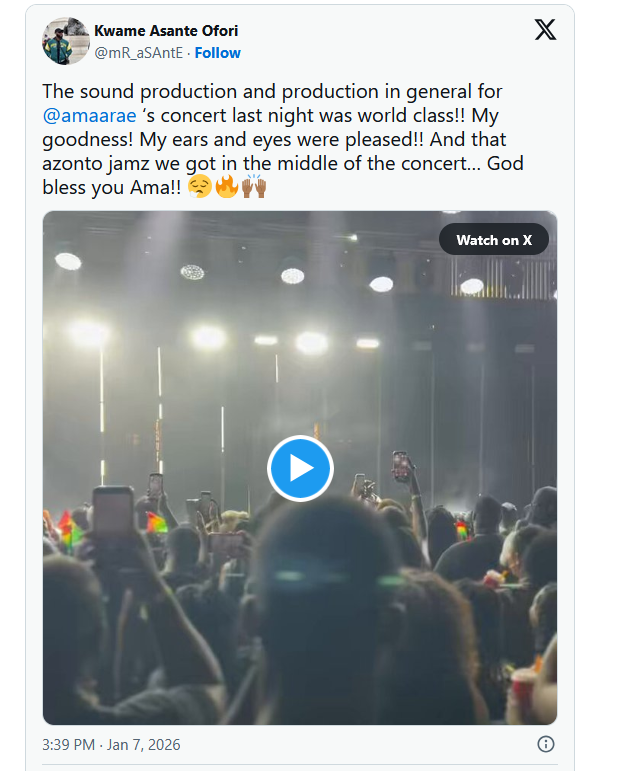Click the raised hands emoji in the tweet
The height and width of the screenshot is (771, 623).
[254, 187]
